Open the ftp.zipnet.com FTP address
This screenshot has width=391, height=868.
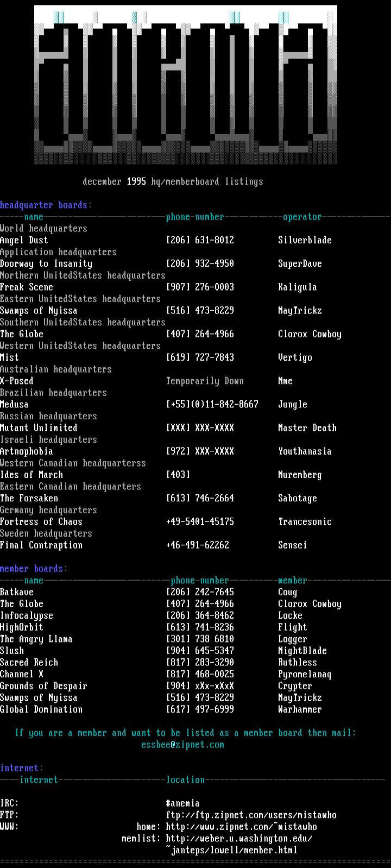(251, 815)
